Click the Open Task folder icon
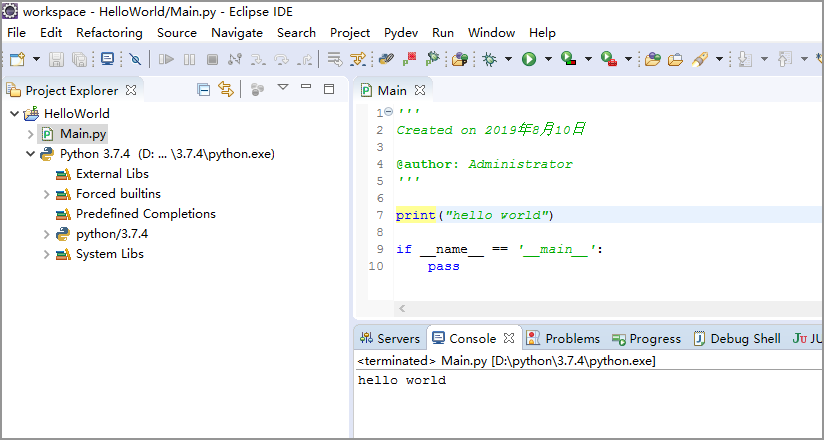This screenshot has height=440, width=824. (x=675, y=59)
